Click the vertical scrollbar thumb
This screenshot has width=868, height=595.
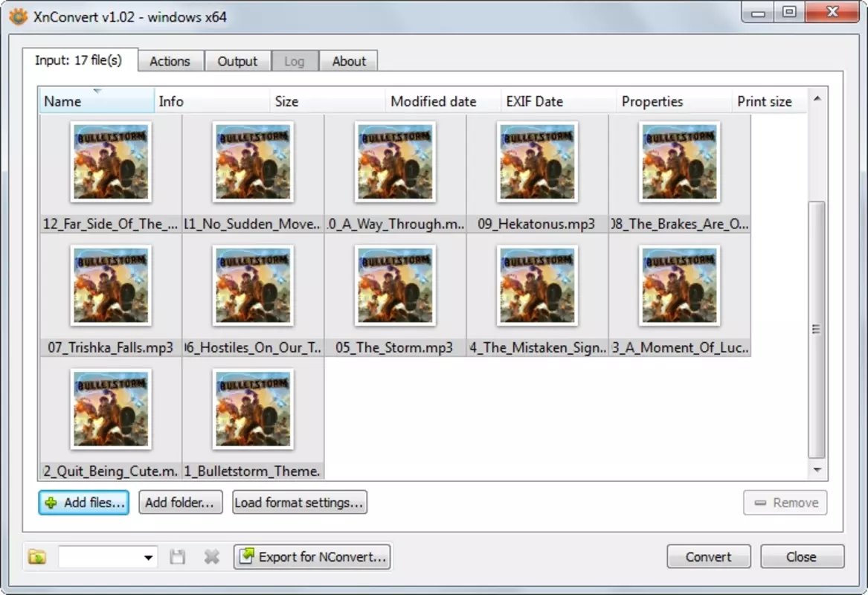pos(817,330)
